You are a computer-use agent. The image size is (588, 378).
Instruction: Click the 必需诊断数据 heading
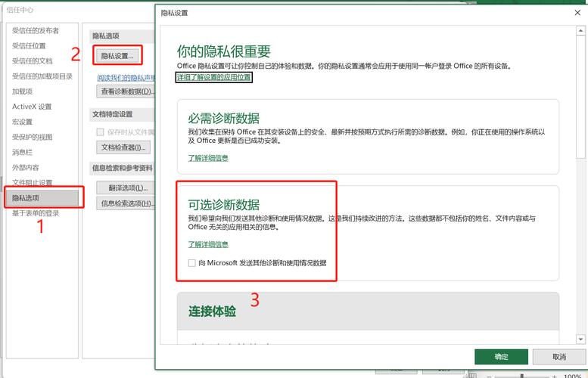(224, 119)
